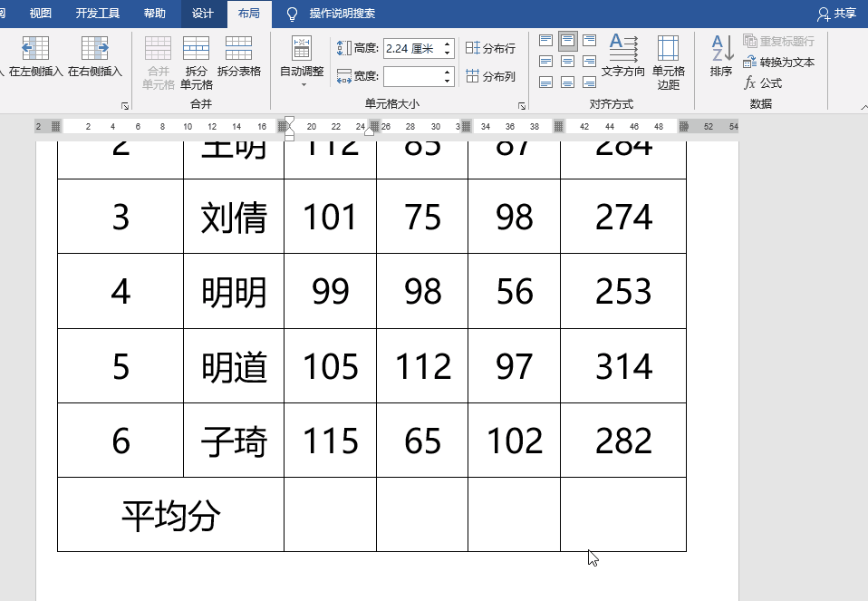Switch to the Developer tab
This screenshot has width=868, height=601.
[98, 14]
